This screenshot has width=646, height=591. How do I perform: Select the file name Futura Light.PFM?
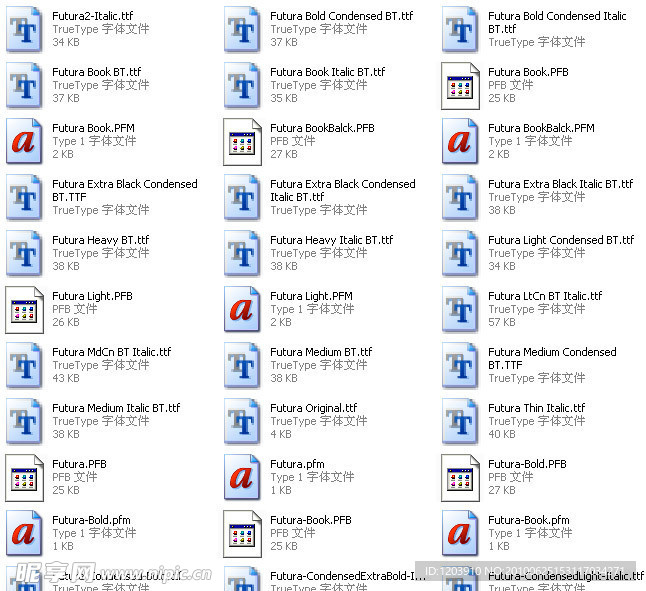311,296
